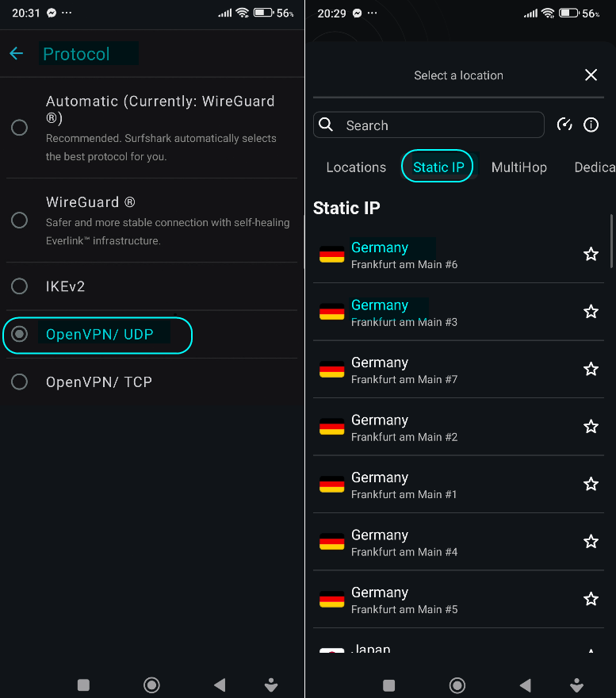This screenshot has width=616, height=698.
Task: Select the partially visible Japan entry
Action: 458,642
